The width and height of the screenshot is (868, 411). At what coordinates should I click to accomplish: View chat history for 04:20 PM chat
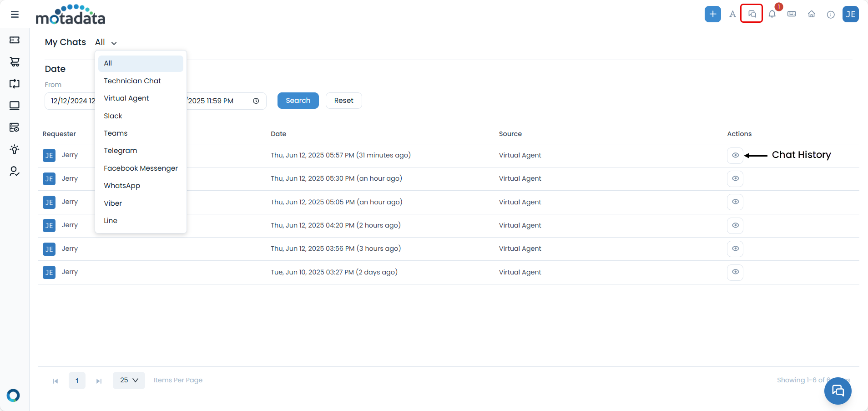[x=735, y=225]
